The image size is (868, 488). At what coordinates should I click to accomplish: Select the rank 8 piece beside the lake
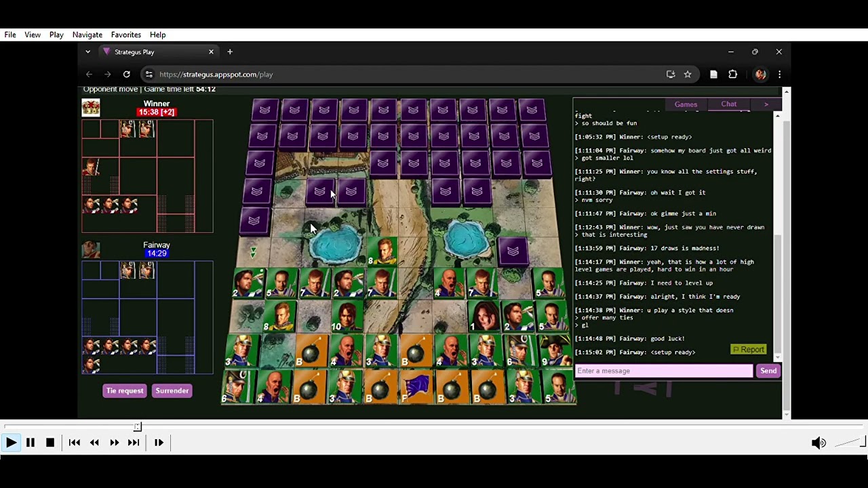pos(382,251)
